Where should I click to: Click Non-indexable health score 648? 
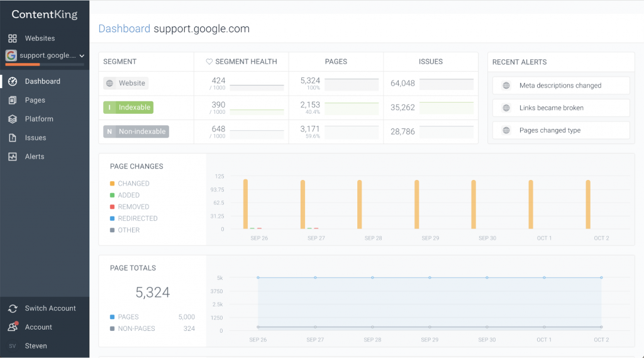[x=218, y=129]
